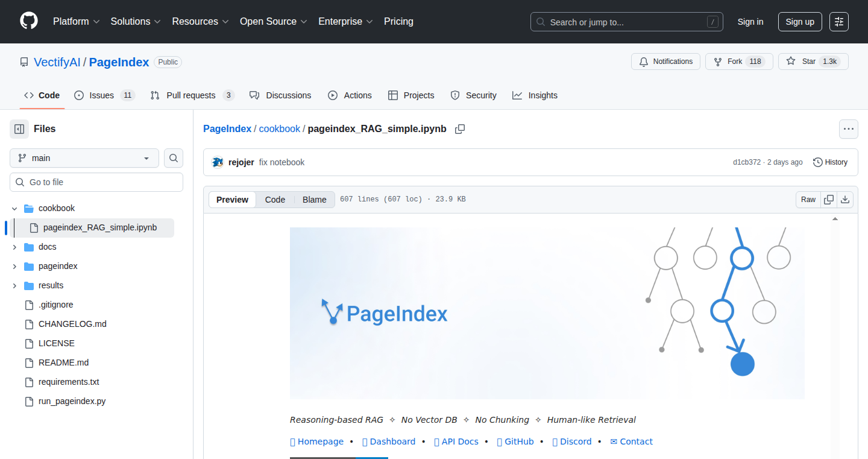
Task: Click the PageIndex banner image
Action: pyautogui.click(x=547, y=313)
